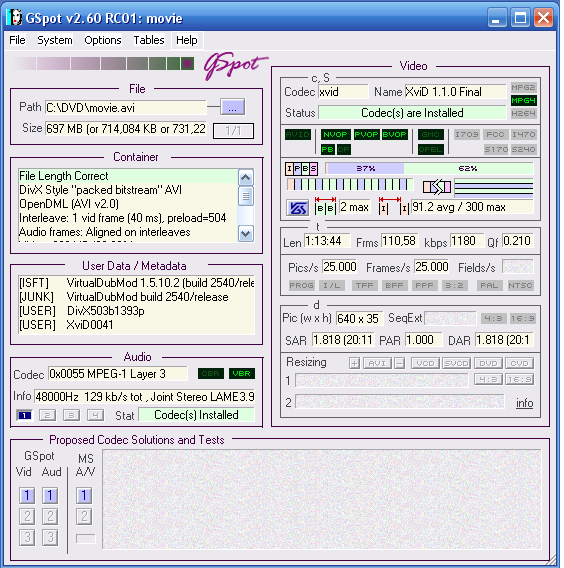Click the MPG4 indicator badge
Image resolution: width=564 pixels, height=568 pixels.
[x=523, y=100]
